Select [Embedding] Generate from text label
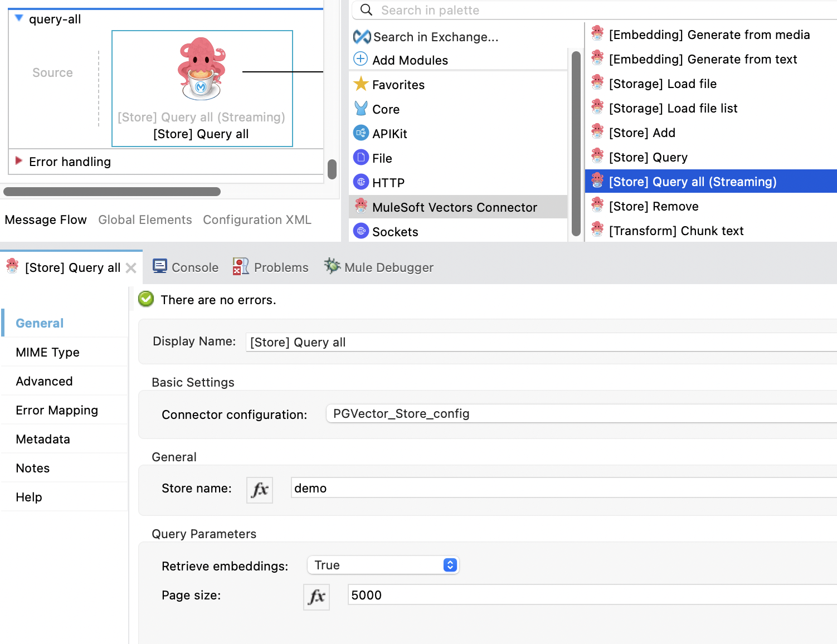This screenshot has height=644, width=837. point(703,59)
